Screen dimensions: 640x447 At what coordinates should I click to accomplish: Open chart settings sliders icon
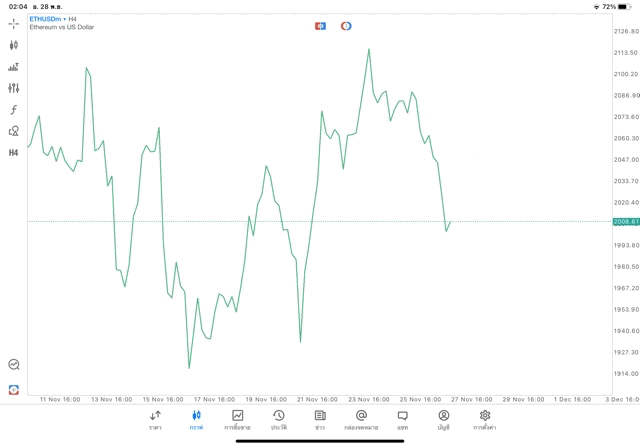13,88
